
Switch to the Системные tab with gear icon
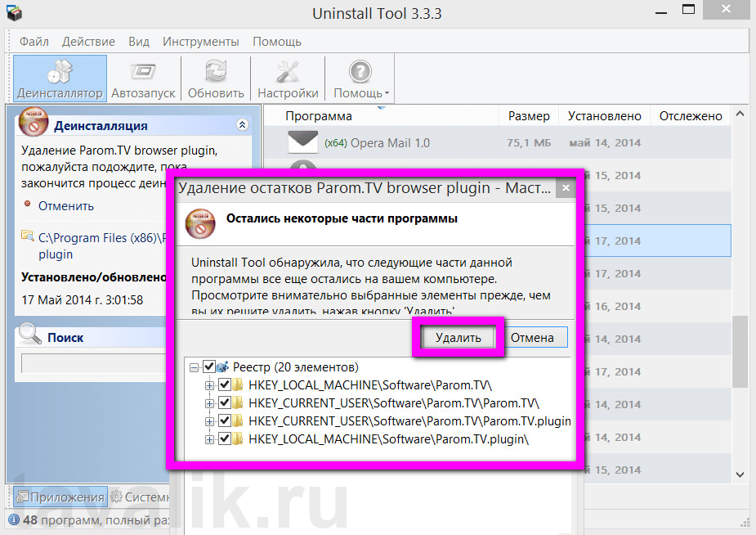(x=140, y=497)
